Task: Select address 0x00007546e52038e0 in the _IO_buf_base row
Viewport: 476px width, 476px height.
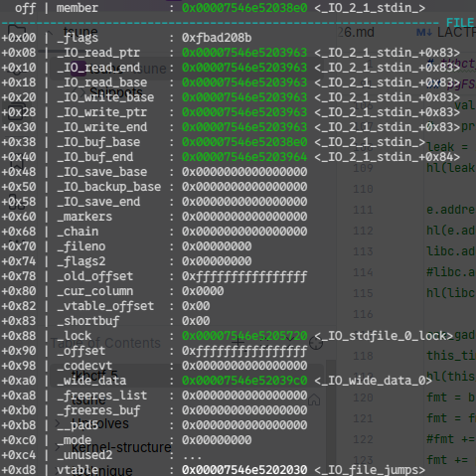Action: 244,142
